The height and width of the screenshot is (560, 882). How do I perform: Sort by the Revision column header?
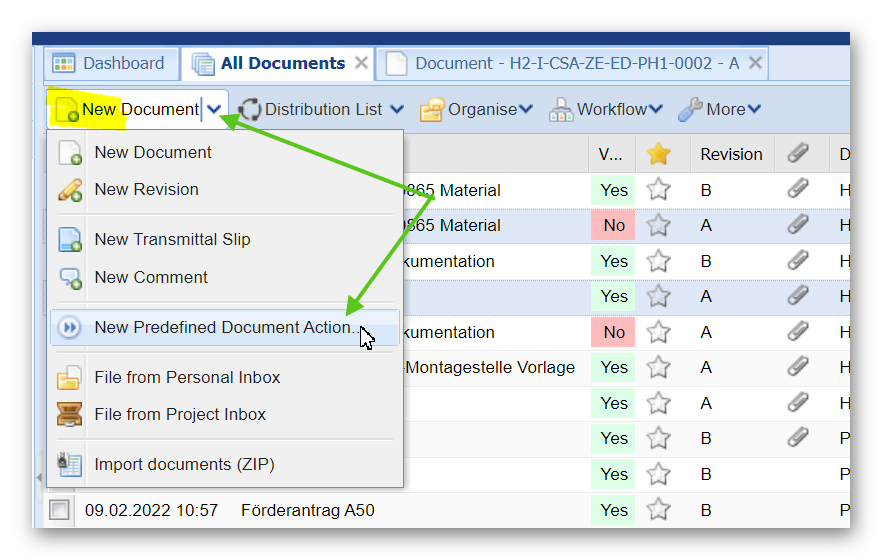[x=731, y=154]
